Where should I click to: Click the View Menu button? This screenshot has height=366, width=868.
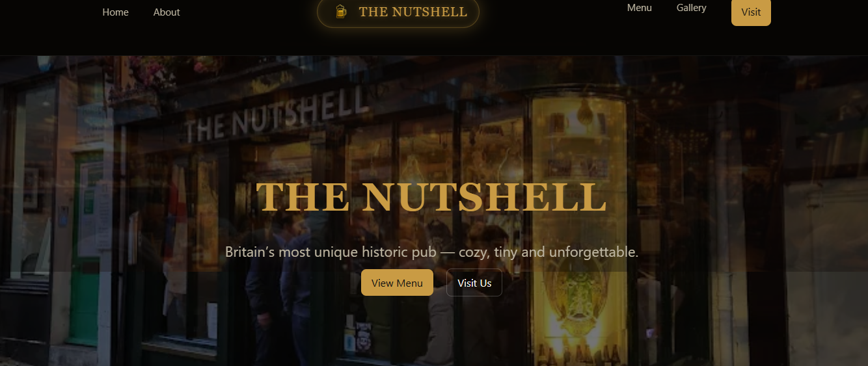click(397, 283)
